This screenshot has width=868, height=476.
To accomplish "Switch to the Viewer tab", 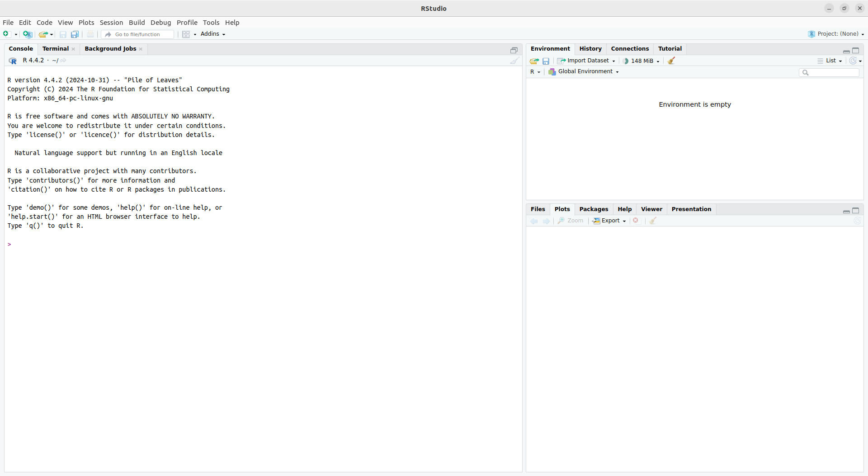I will point(651,209).
